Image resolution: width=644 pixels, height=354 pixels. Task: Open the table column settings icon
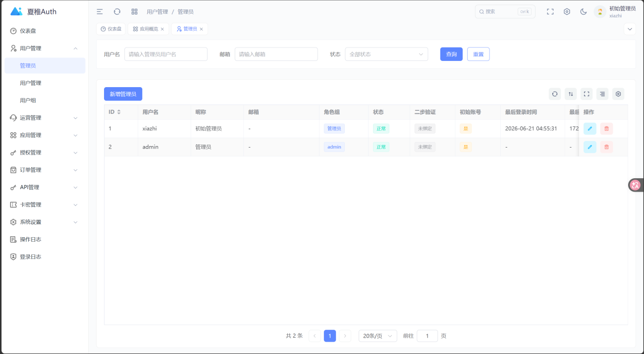point(618,94)
